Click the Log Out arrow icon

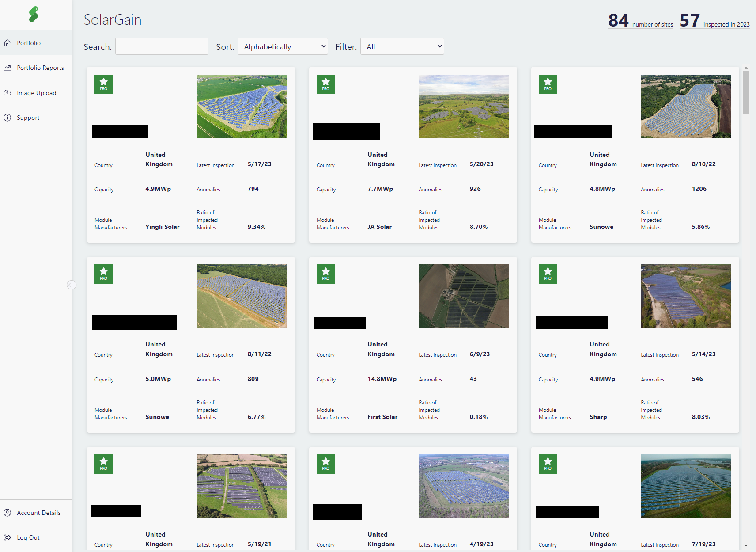tap(8, 537)
